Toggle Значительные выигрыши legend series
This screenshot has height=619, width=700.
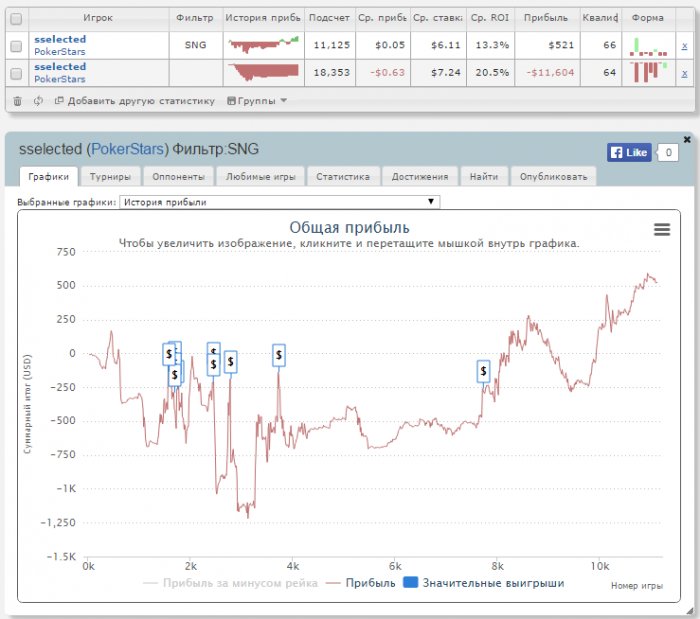483,583
